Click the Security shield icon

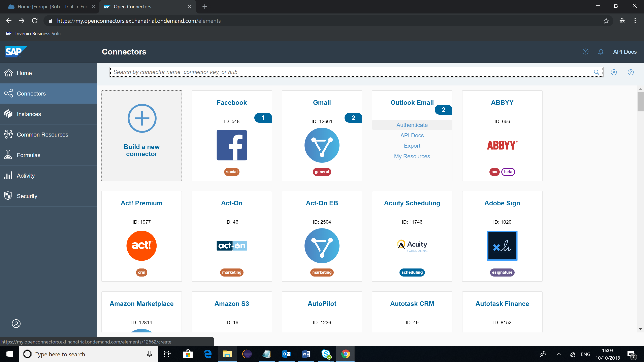8,196
